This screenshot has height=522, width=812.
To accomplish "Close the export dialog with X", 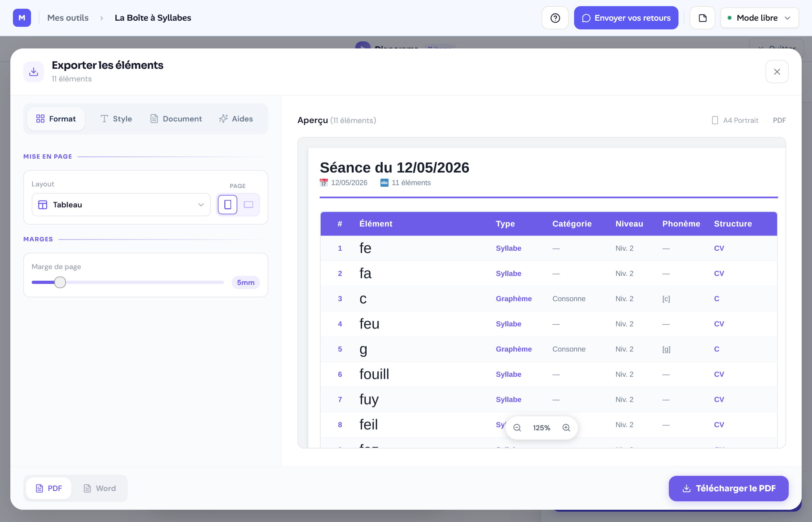I will tap(777, 71).
